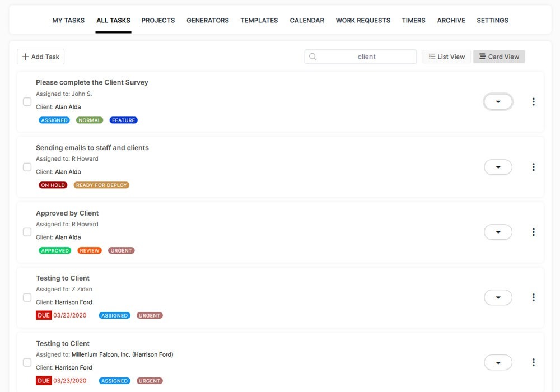Expand dropdown on Sending emails task card
Viewport: 560px width, 392px height.
click(498, 167)
